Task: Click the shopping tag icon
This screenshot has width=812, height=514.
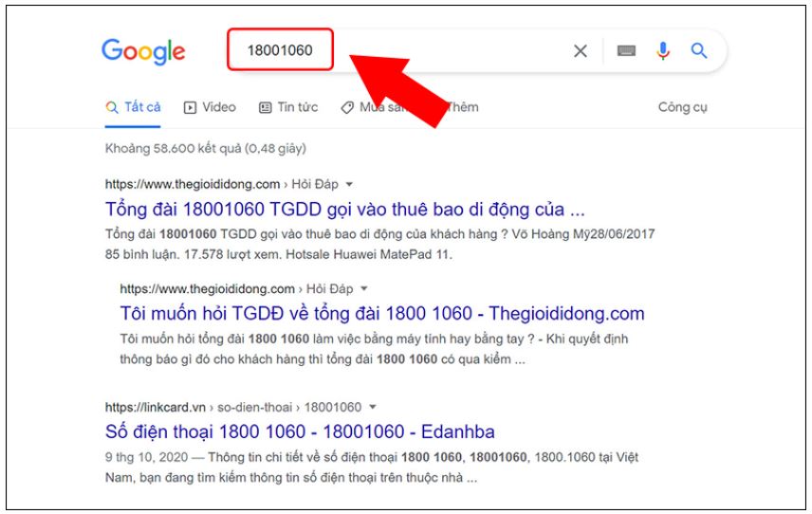Action: pos(347,108)
